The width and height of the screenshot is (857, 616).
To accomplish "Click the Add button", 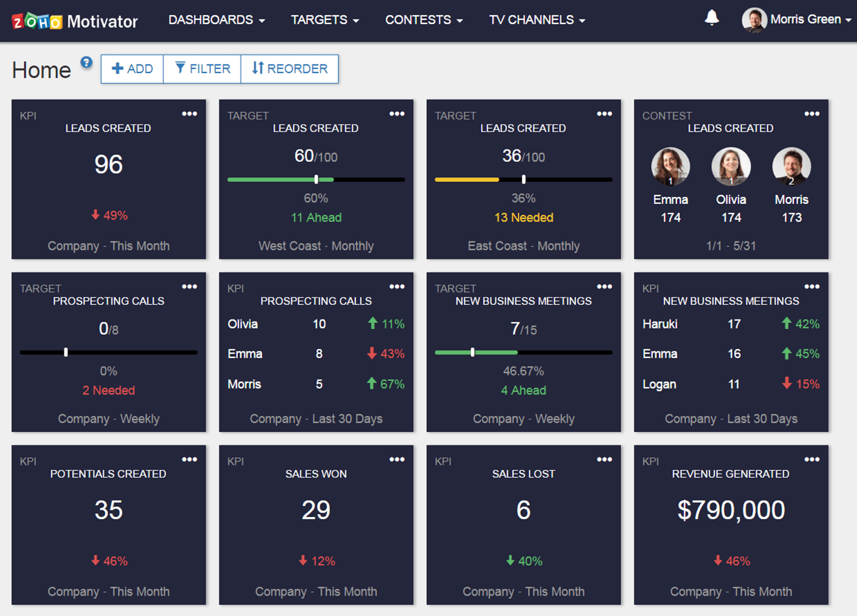I will [132, 68].
